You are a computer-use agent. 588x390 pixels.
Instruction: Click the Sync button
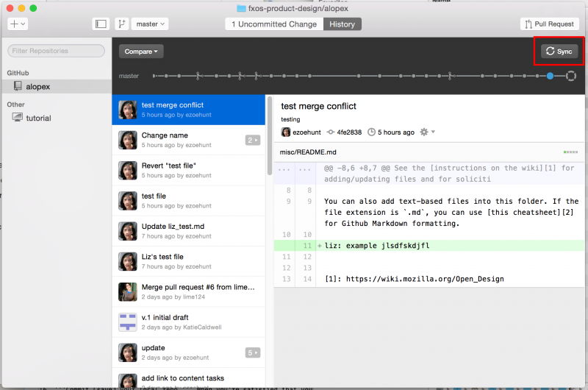(559, 52)
